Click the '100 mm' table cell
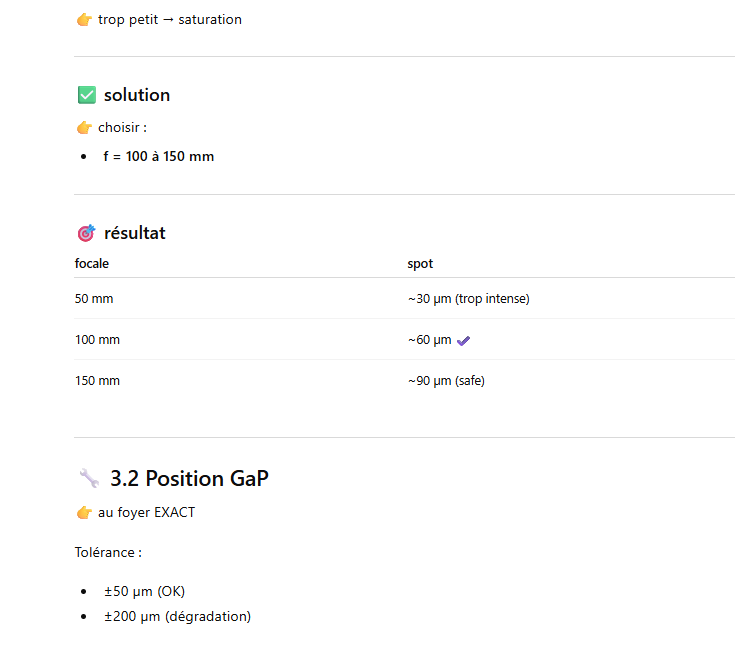The width and height of the screenshot is (735, 652). pos(97,340)
